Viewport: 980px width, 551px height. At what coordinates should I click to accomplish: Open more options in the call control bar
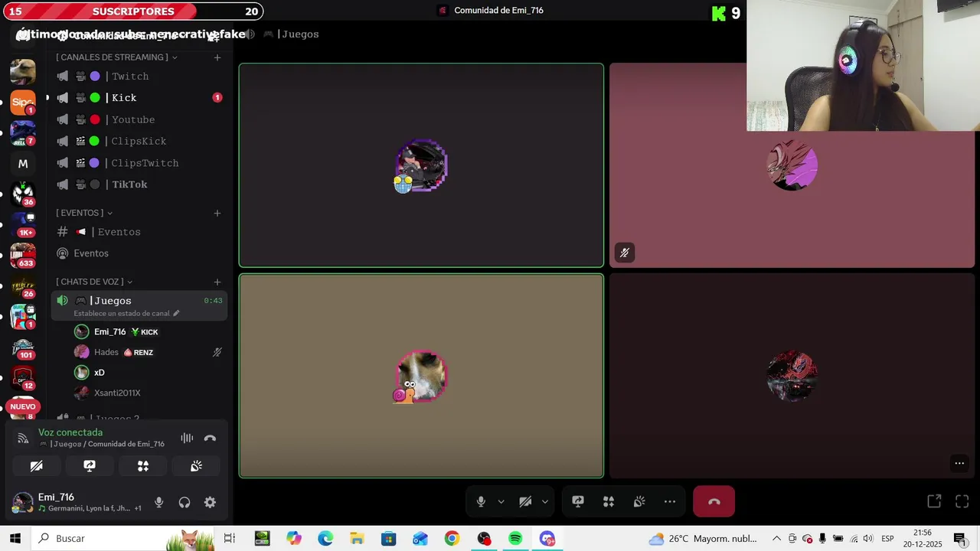(670, 501)
